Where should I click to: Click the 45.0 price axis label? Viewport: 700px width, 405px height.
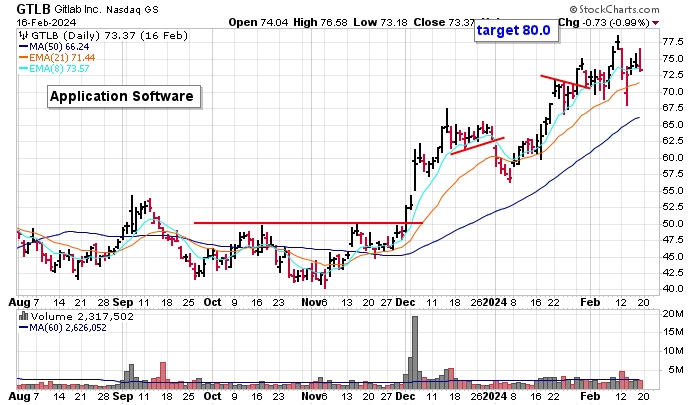[673, 257]
